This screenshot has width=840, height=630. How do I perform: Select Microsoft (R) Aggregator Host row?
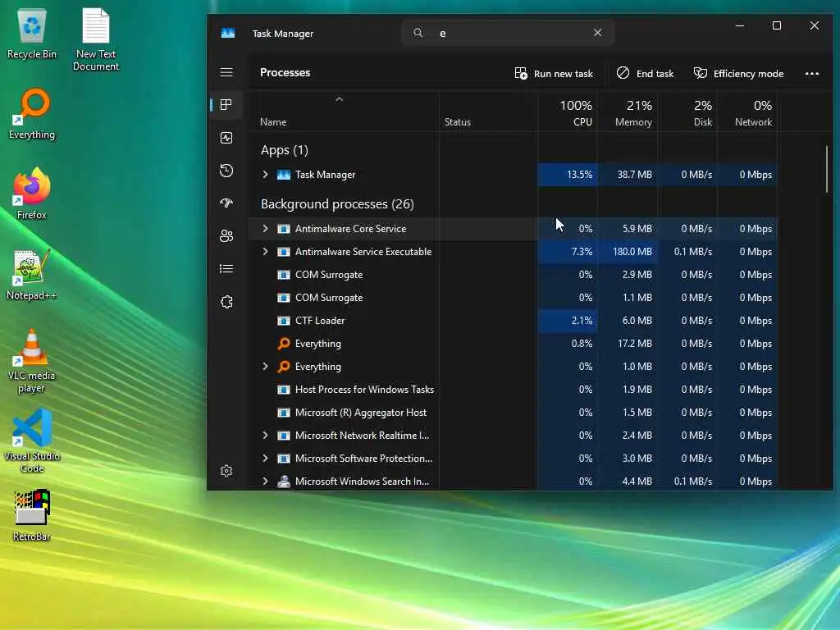click(x=514, y=413)
